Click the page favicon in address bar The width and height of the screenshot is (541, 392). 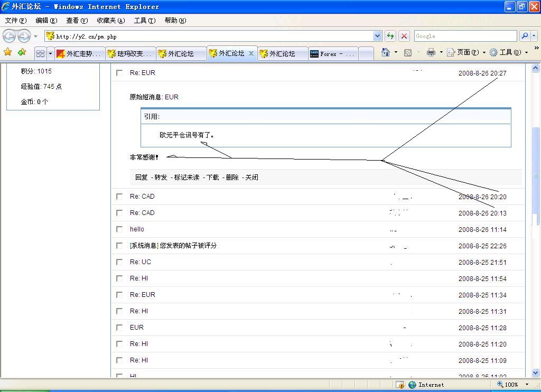50,36
